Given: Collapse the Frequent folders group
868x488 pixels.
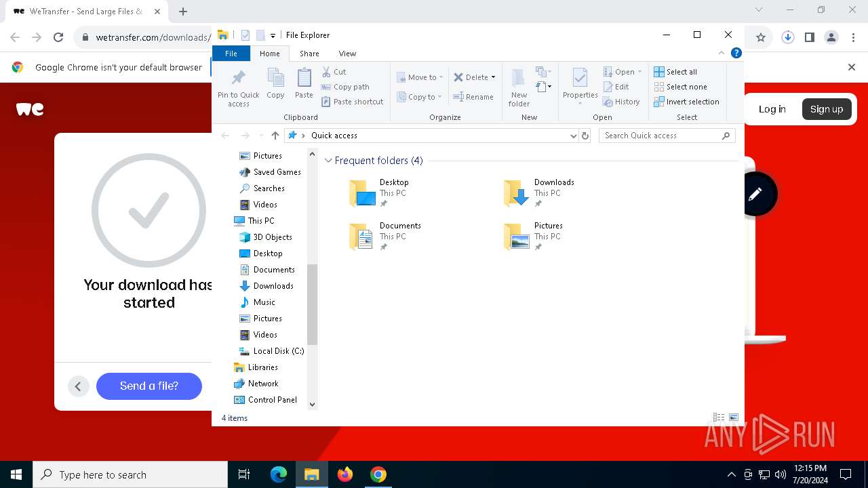Looking at the screenshot, I should point(328,161).
